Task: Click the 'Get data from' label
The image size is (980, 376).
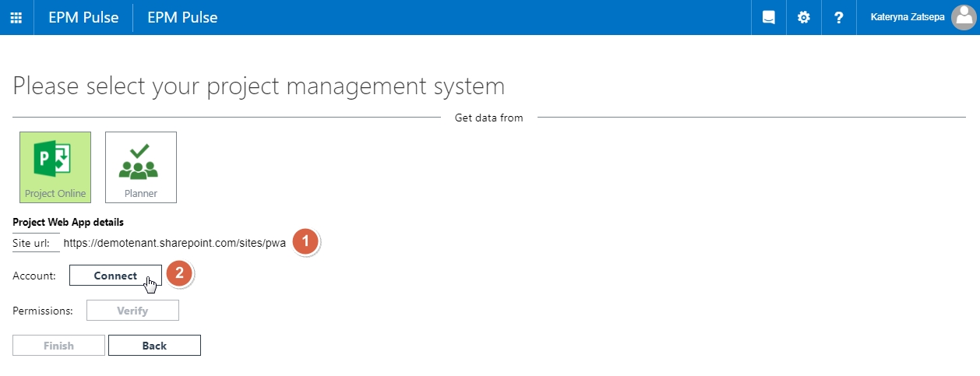Action: pyautogui.click(x=489, y=118)
